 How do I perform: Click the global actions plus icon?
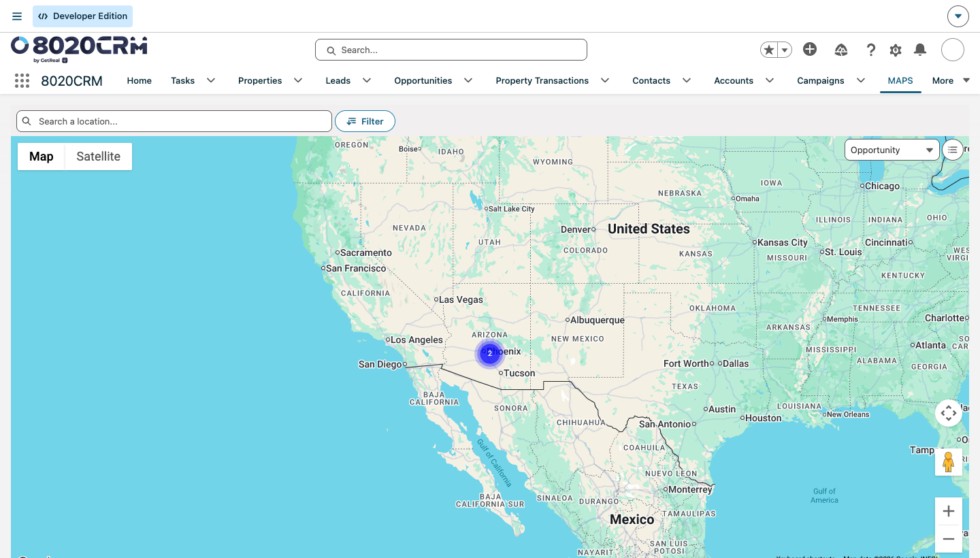pos(810,50)
